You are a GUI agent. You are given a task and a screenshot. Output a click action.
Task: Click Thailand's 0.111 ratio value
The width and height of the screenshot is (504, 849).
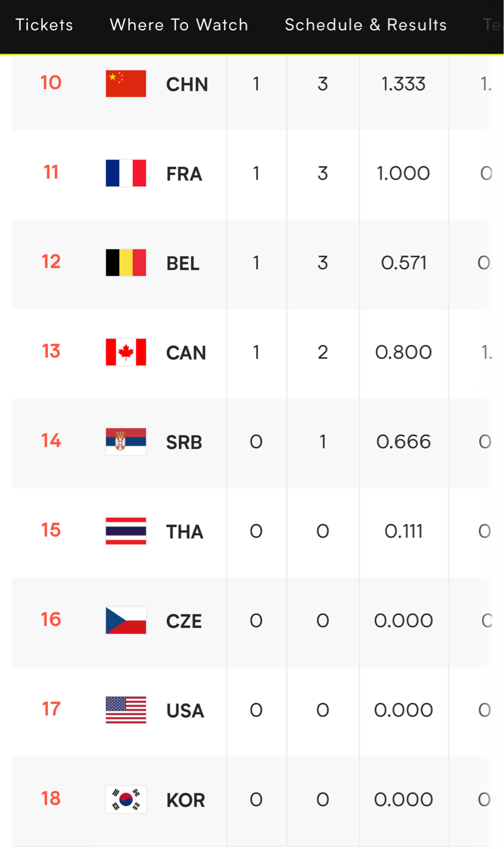point(404,531)
